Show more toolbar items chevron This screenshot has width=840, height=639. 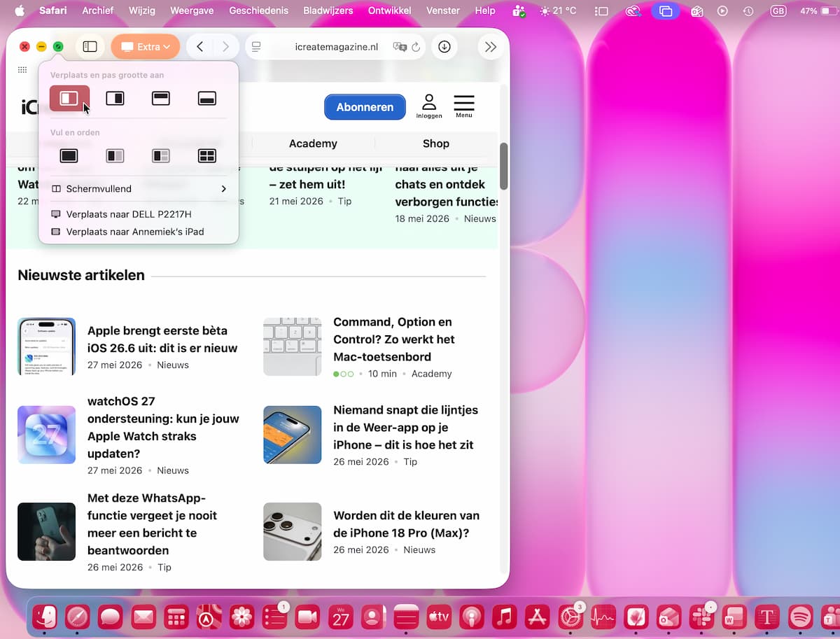pos(491,47)
